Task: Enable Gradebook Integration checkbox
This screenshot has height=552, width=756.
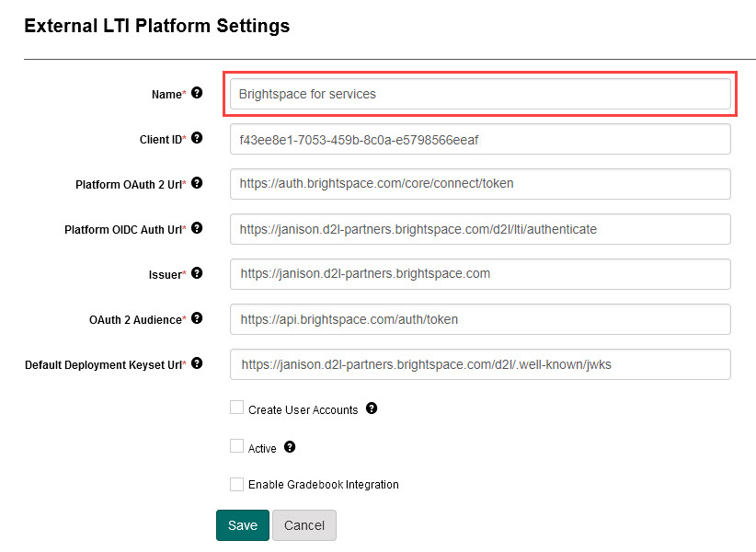Action: click(237, 484)
